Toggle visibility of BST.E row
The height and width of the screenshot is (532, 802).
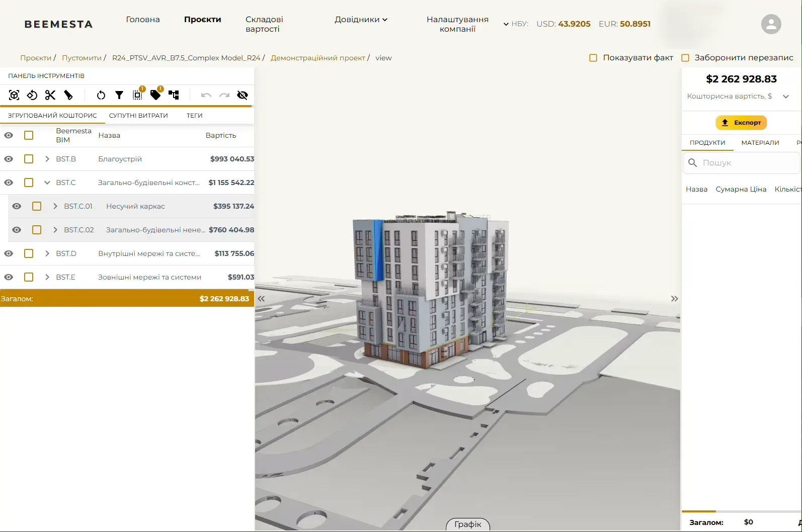pos(9,277)
